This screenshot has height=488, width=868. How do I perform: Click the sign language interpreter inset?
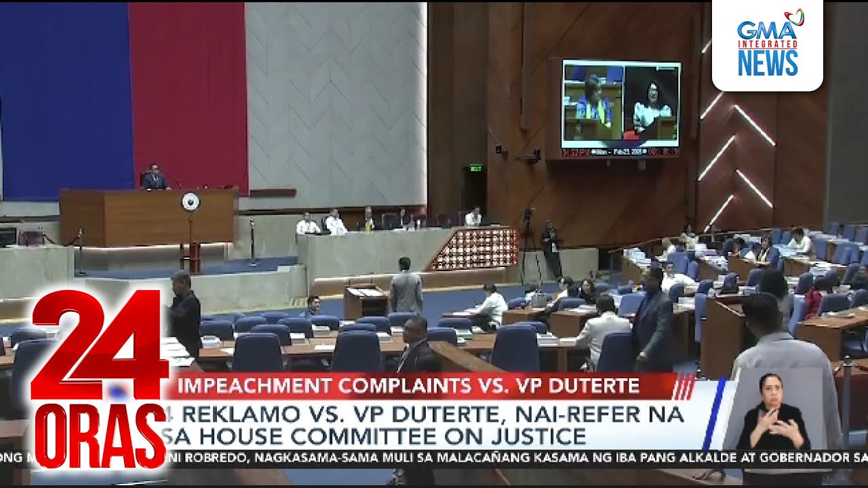[x=774, y=411]
